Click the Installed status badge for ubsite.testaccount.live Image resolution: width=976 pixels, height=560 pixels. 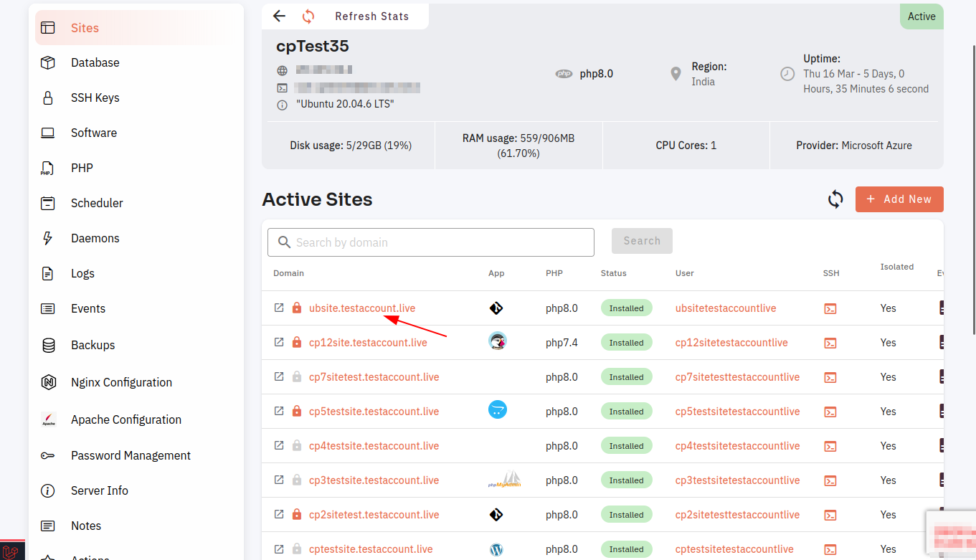pos(626,308)
